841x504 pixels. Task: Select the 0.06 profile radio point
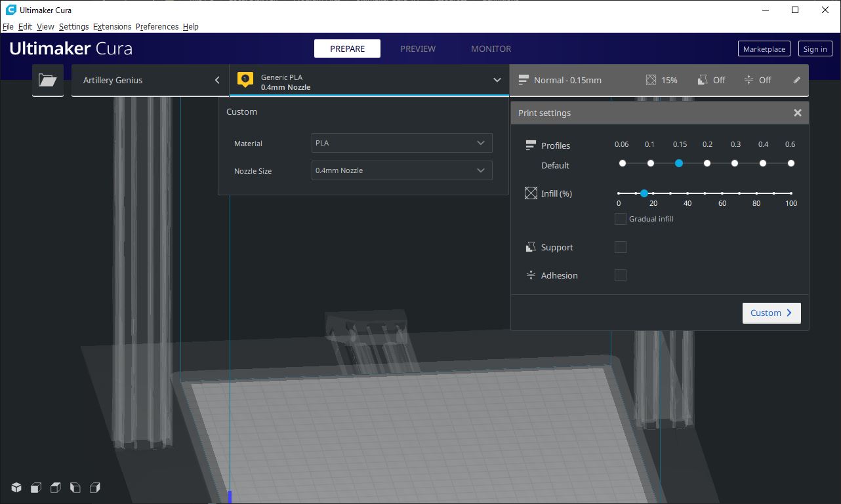pos(623,163)
